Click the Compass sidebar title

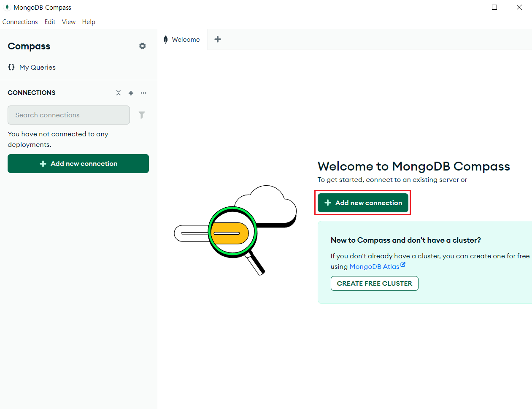tap(29, 46)
